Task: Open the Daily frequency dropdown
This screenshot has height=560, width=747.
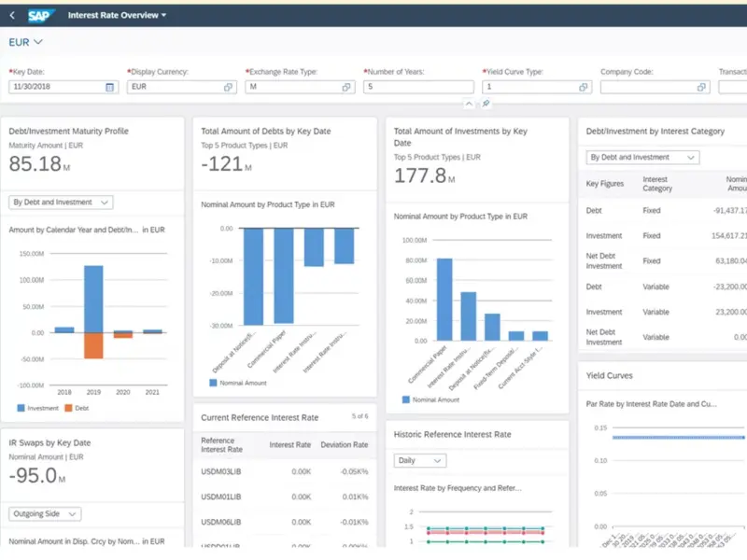Action: click(420, 460)
